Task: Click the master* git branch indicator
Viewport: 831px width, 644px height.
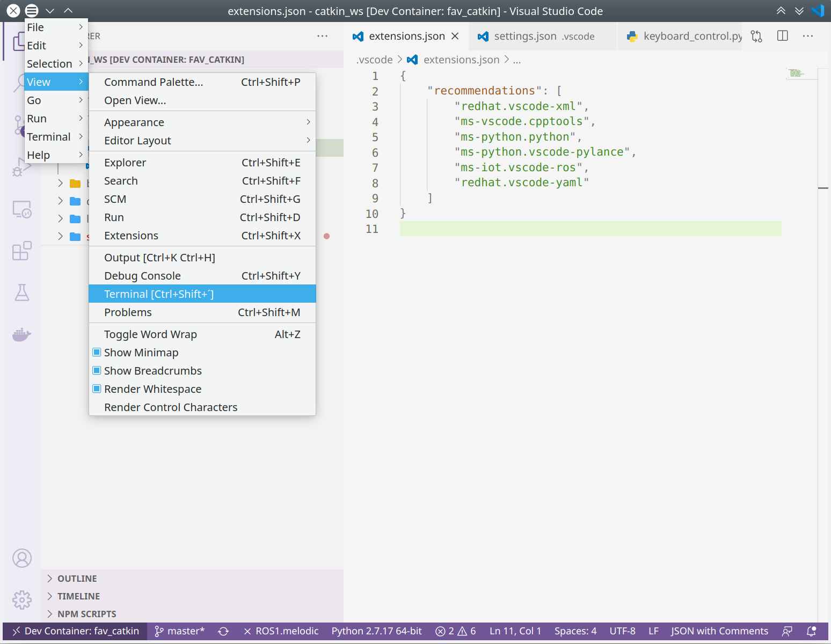Action: pos(180,631)
